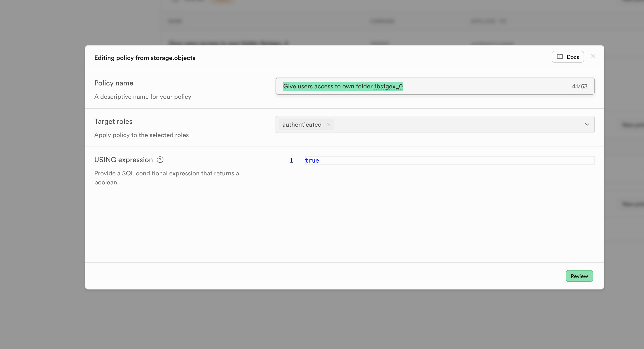Expand the Target roles dropdown chevron

(587, 124)
